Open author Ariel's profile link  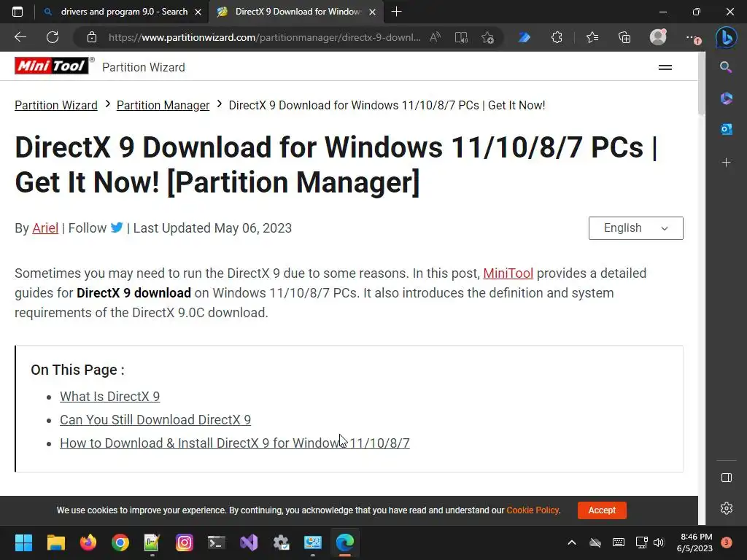(45, 228)
